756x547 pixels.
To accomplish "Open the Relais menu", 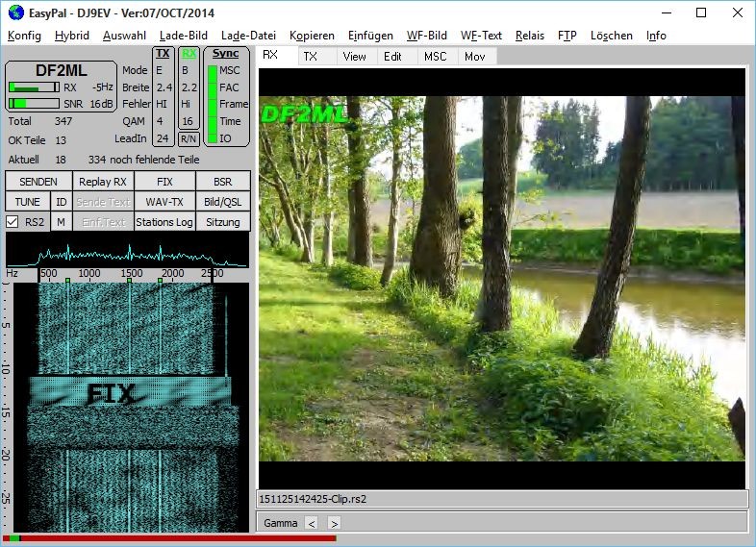I will coord(529,36).
